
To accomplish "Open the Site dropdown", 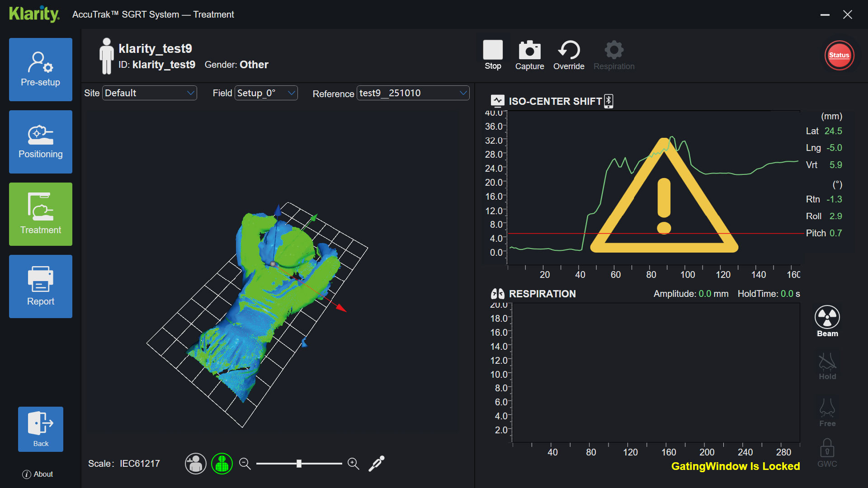I will 150,93.
